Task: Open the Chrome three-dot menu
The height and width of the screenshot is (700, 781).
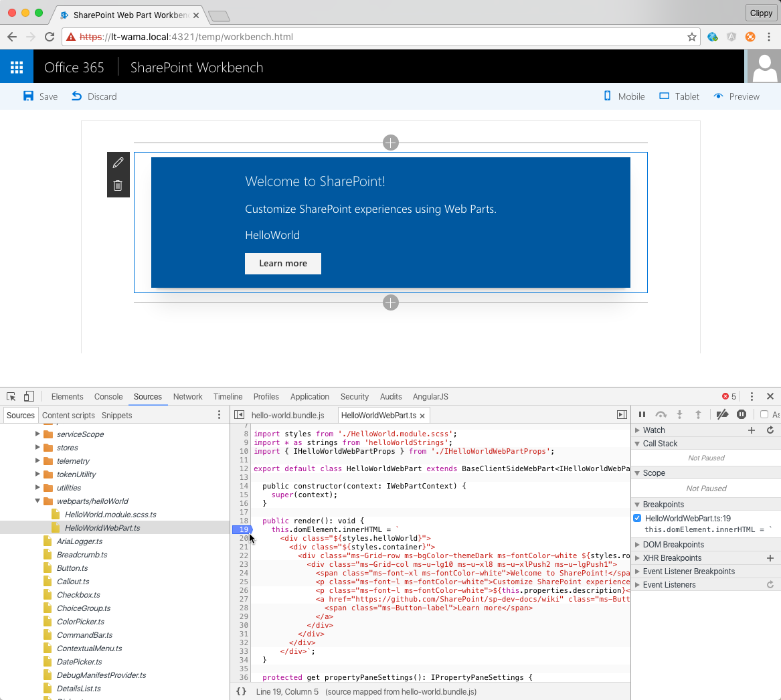Action: tap(769, 37)
